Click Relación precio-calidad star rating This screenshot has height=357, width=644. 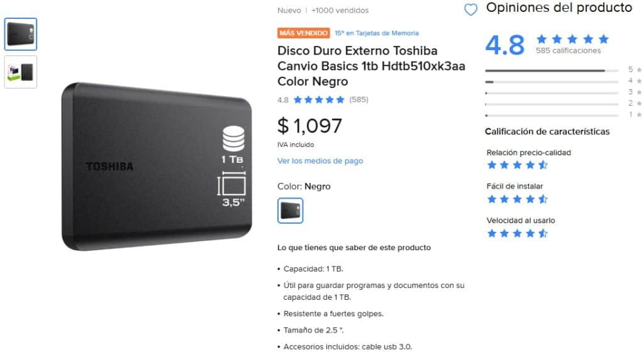pyautogui.click(x=518, y=165)
